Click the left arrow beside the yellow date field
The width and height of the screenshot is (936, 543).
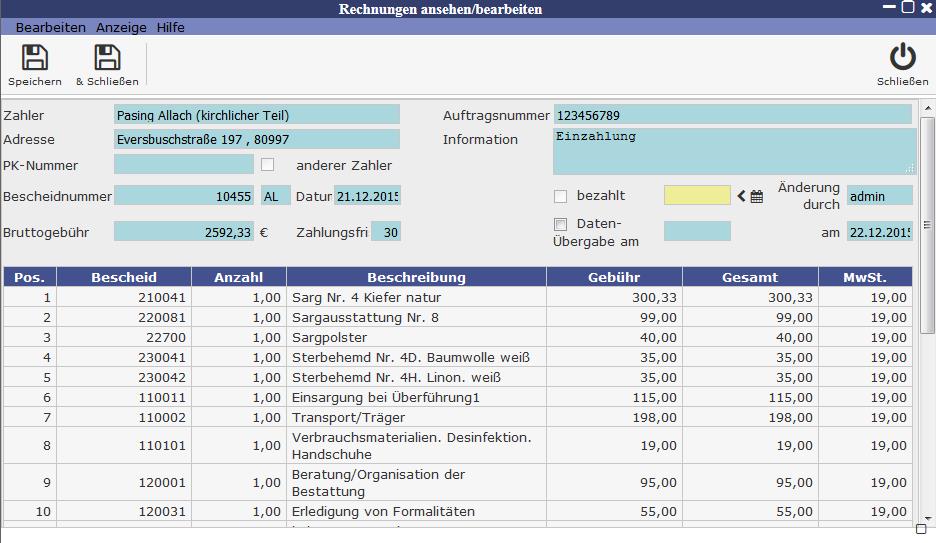coord(742,196)
